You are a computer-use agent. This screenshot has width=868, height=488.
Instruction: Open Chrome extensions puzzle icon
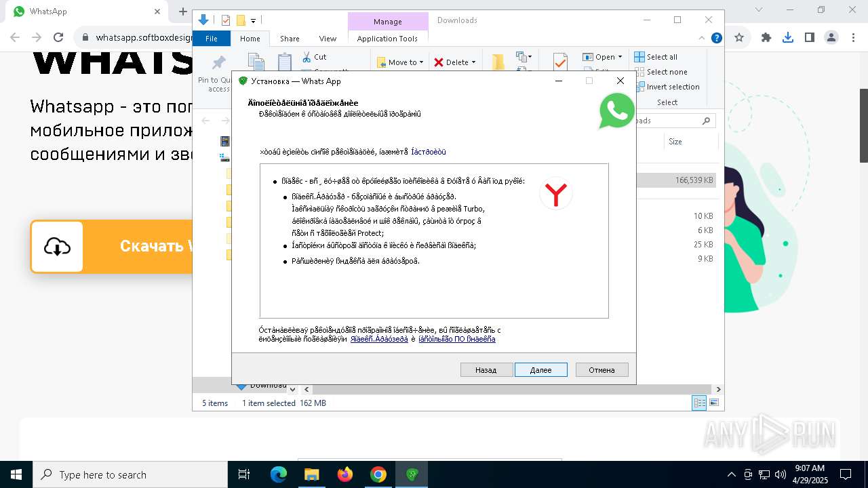pos(766,38)
